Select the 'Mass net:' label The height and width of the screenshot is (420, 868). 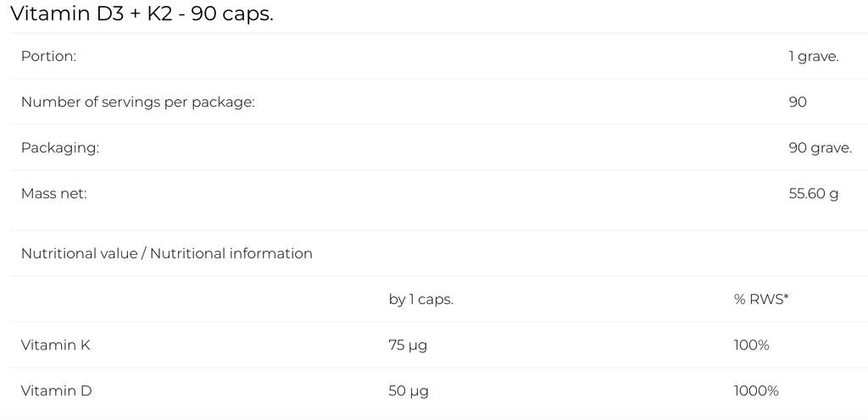pos(54,194)
